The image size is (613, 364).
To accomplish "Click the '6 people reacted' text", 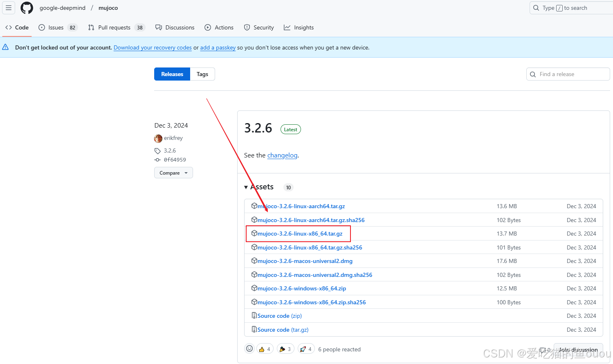I will [339, 349].
